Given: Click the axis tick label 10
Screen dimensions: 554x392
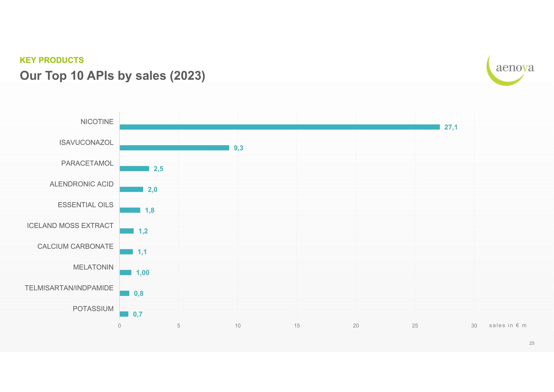Looking at the screenshot, I should pos(238,326).
